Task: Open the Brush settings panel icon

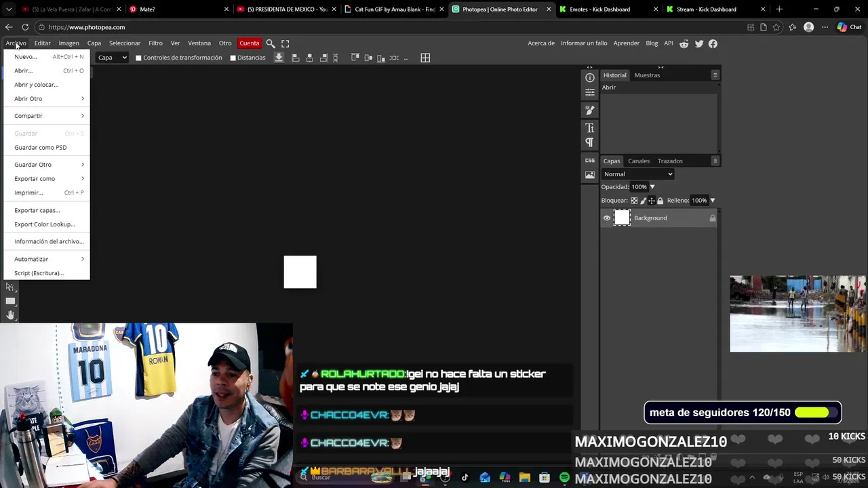Action: pos(590,110)
